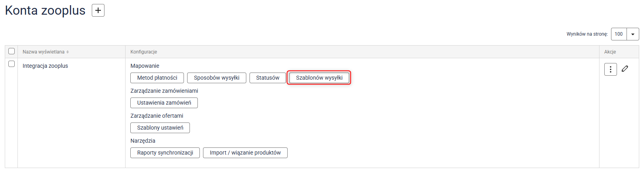Go to Statusów mapping

[267, 78]
